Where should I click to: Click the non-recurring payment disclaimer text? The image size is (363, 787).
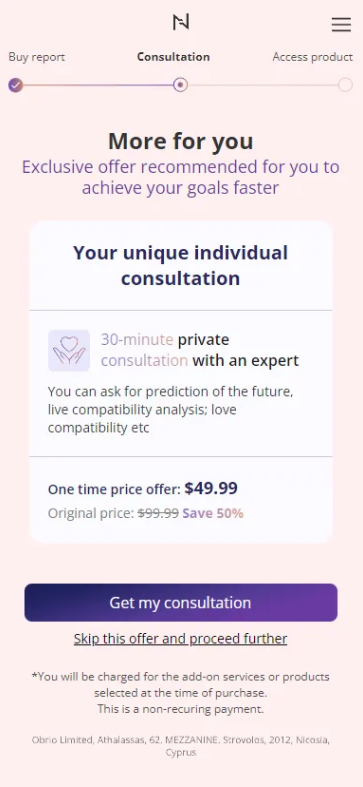[181, 693]
